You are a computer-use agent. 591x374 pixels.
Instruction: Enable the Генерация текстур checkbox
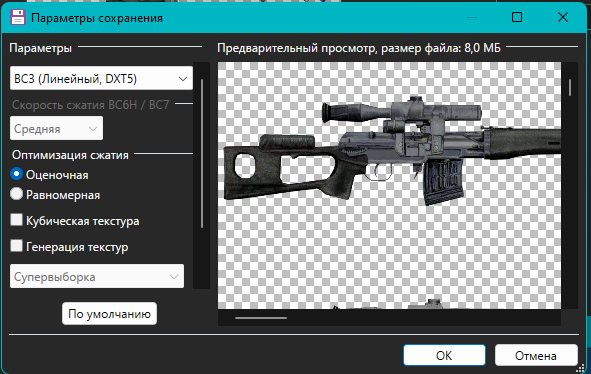click(x=16, y=246)
